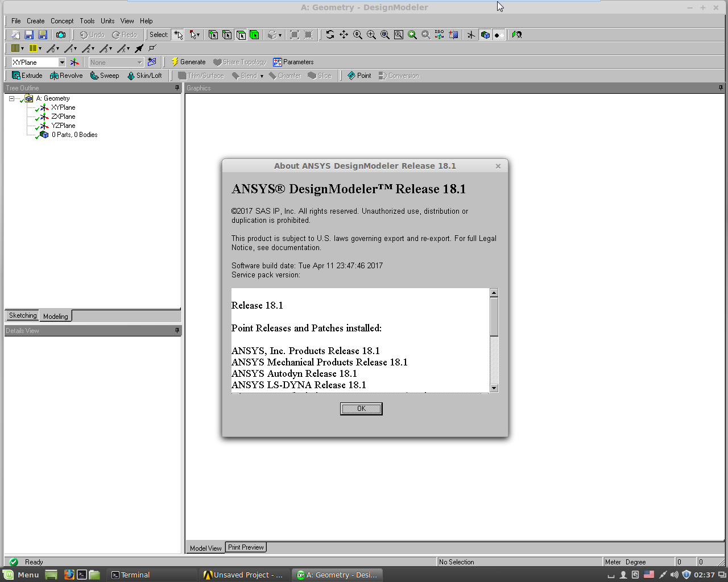Open the File menu
The height and width of the screenshot is (582, 728).
(x=16, y=21)
